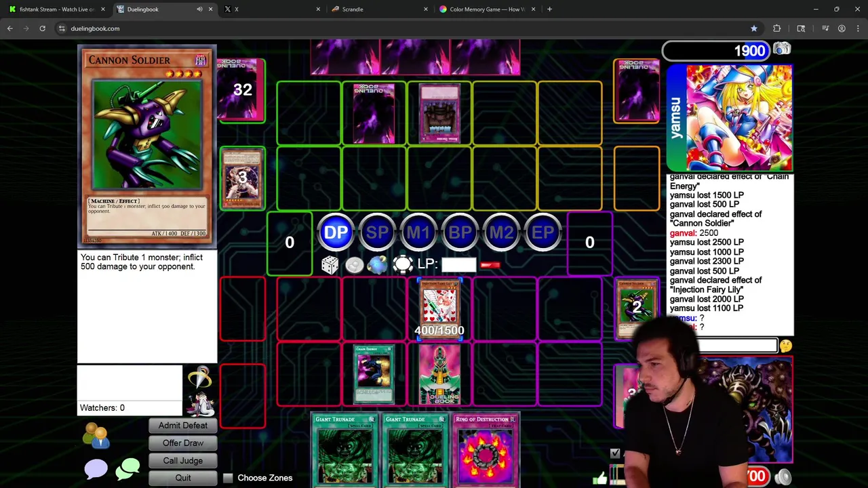Close the Scrandle tab
This screenshot has height=488, width=868.
[426, 9]
